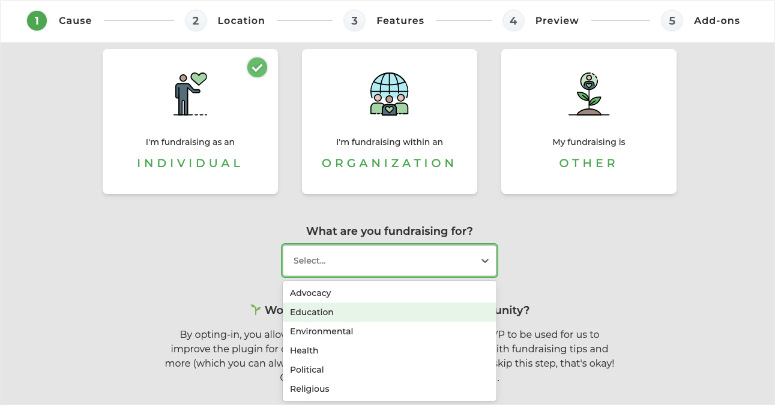
Task: Choose Religious option in the dropdown
Action: point(389,389)
